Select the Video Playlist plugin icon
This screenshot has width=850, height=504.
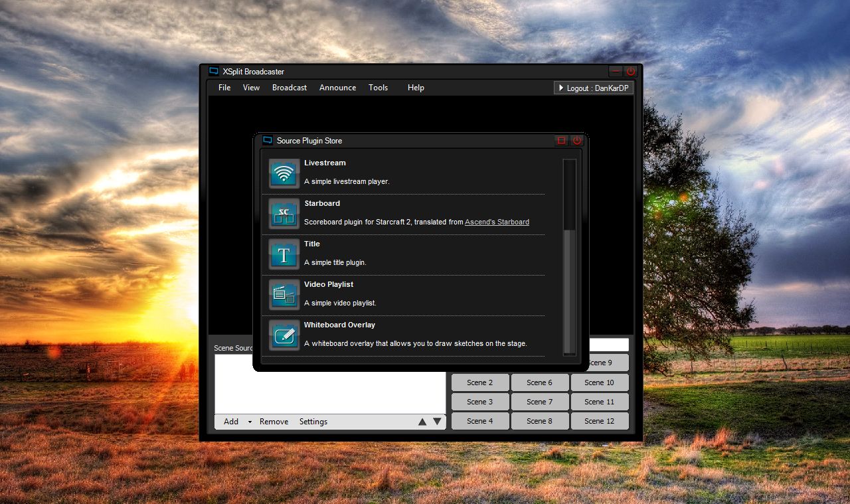(284, 295)
